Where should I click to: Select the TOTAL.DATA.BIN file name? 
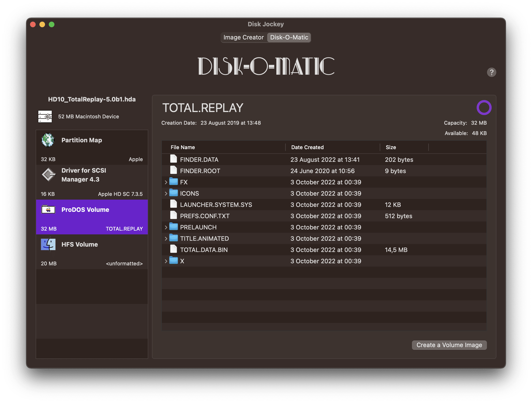(204, 250)
